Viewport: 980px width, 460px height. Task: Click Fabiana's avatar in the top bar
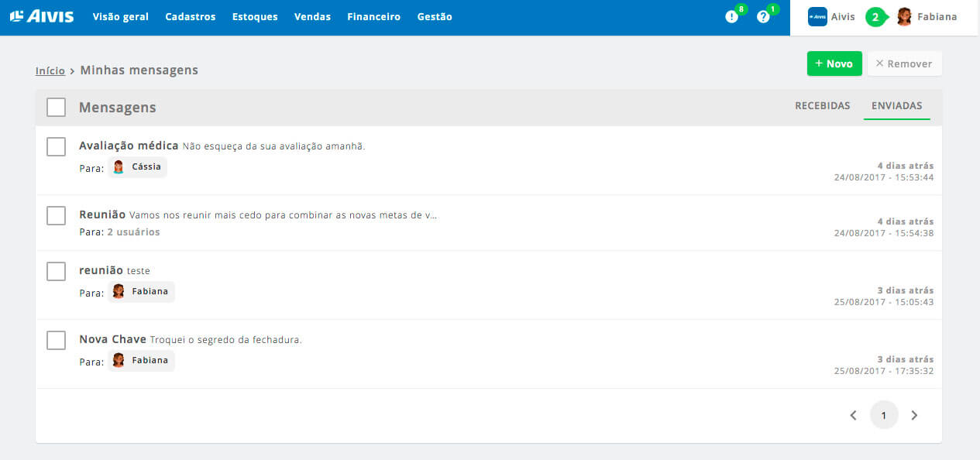tap(903, 17)
